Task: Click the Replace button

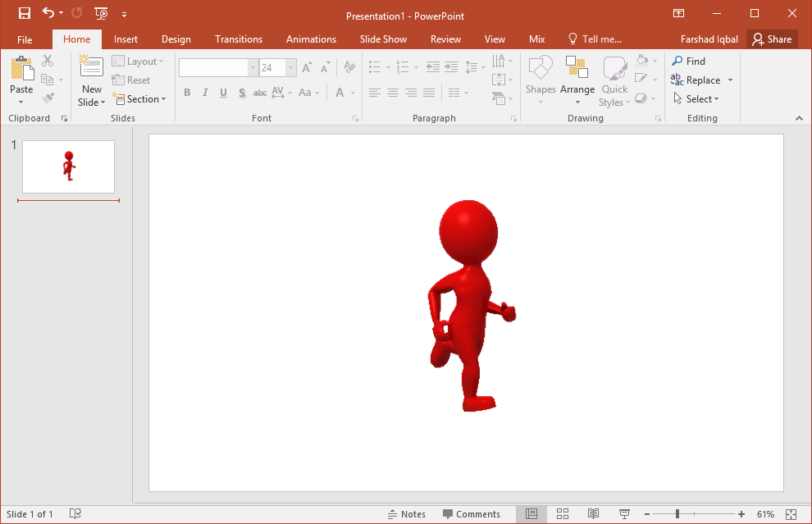Action: click(702, 80)
